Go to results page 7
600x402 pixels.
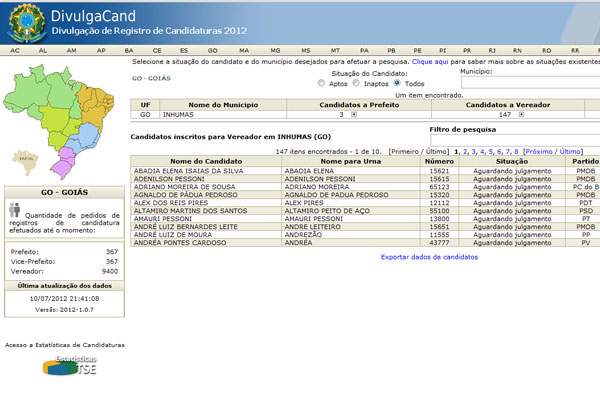pyautogui.click(x=507, y=151)
